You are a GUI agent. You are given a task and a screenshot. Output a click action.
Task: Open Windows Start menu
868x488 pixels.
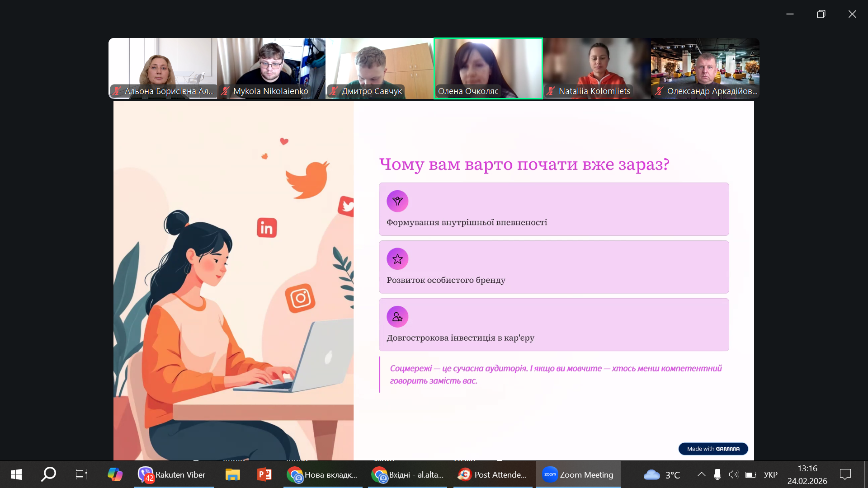pyautogui.click(x=16, y=474)
